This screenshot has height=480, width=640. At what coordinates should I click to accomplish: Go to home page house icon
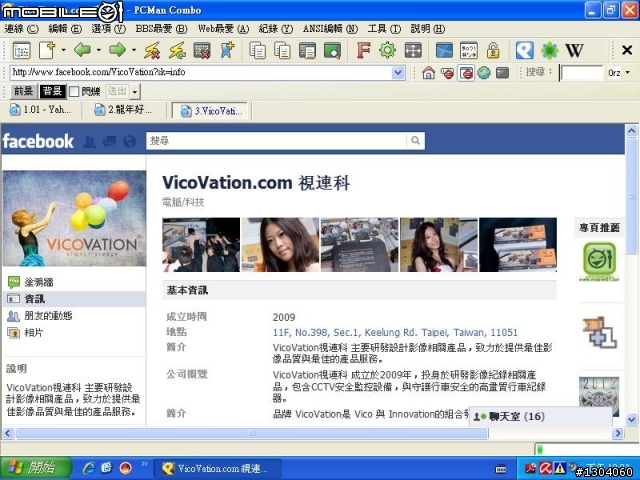point(429,73)
